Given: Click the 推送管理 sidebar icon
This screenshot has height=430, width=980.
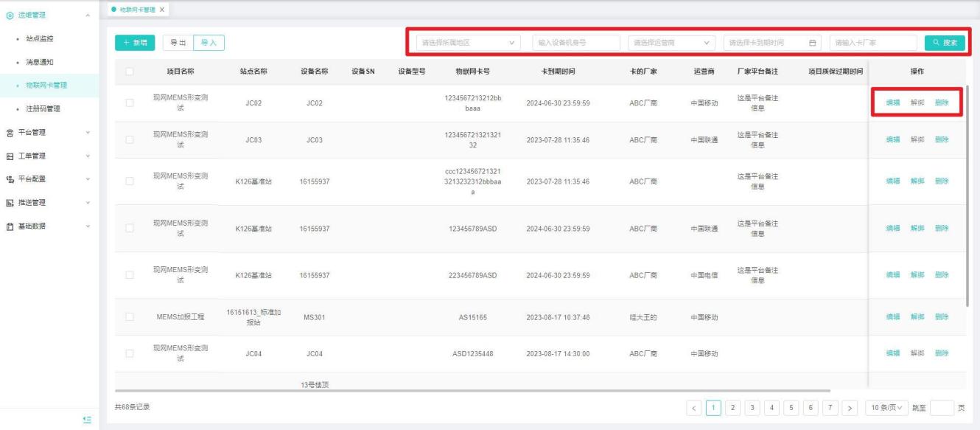Looking at the screenshot, I should pos(8,202).
